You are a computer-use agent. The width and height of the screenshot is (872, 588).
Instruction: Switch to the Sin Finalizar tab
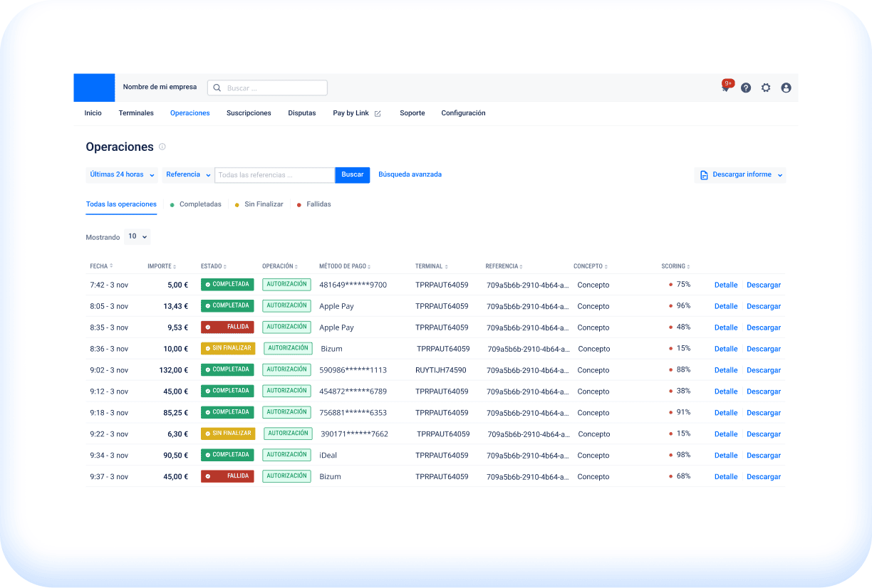[x=259, y=204]
